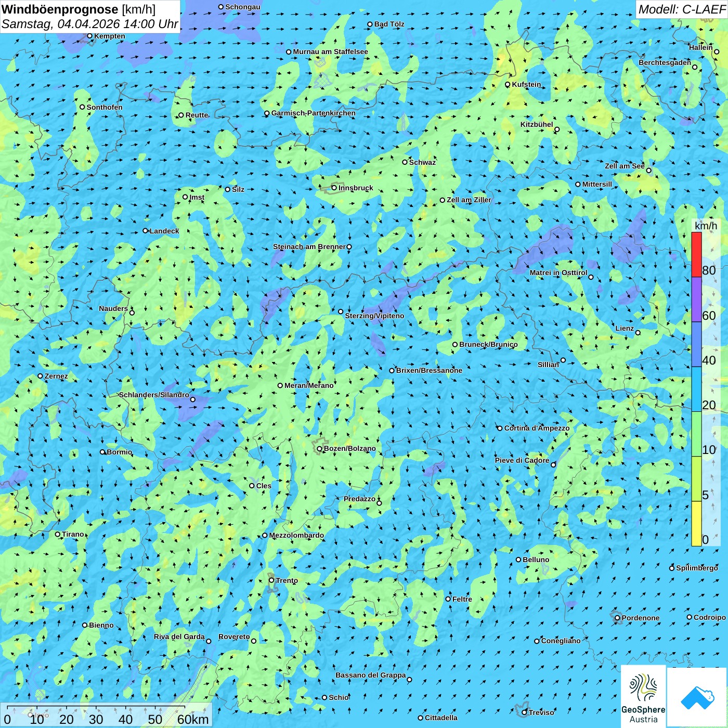Click the 'Steinach am Brenner' label
The image size is (728, 728).
(x=309, y=246)
